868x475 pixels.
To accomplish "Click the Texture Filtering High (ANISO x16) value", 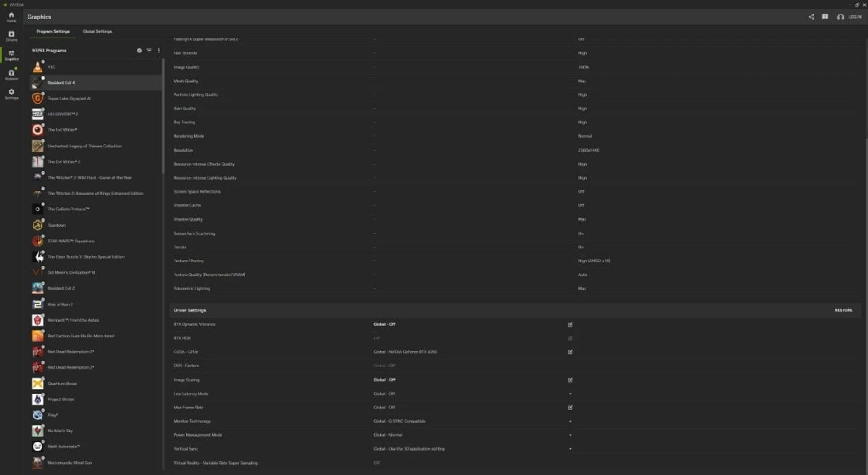I will (x=594, y=261).
